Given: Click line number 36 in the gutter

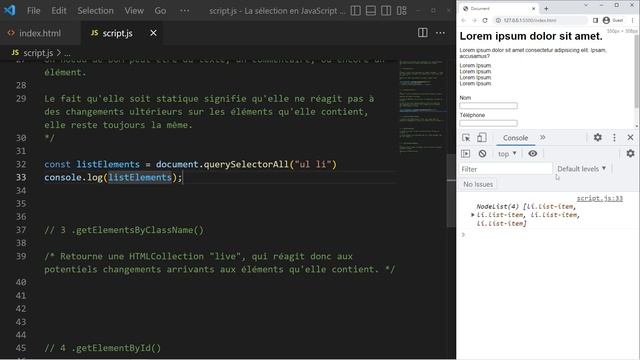Looking at the screenshot, I should pos(21,217).
